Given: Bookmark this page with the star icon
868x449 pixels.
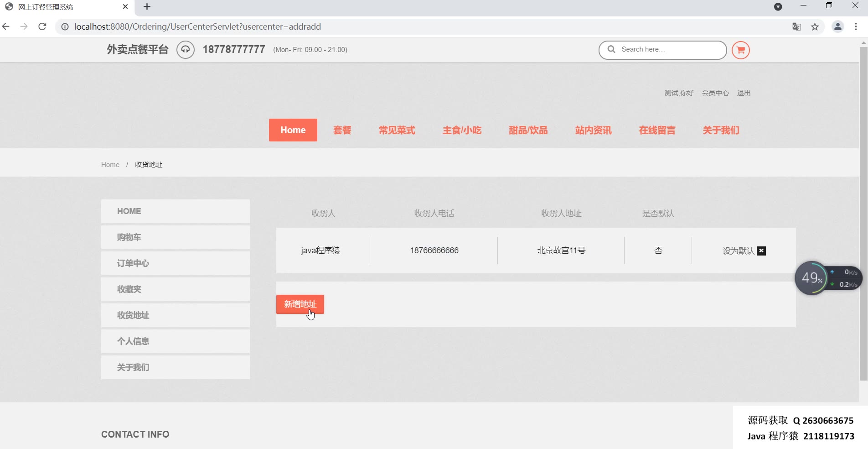Looking at the screenshot, I should click(815, 27).
